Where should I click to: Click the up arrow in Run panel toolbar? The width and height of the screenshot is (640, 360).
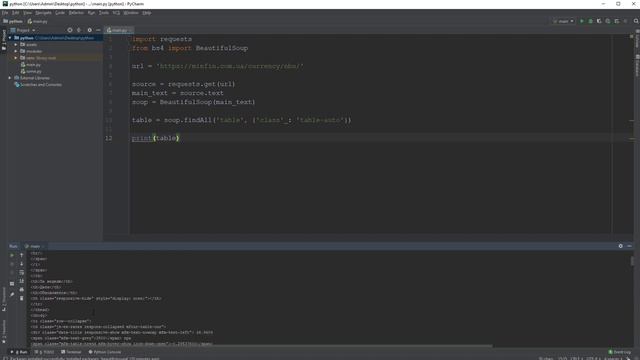click(22, 255)
